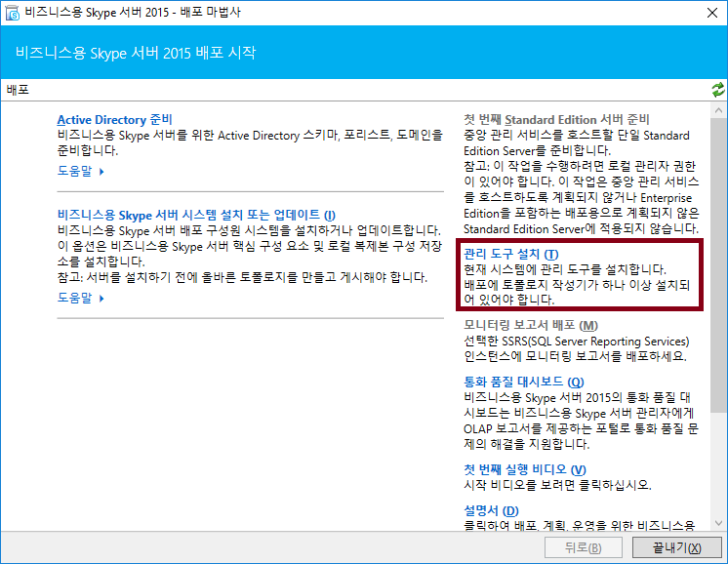This screenshot has height=564, width=728.
Task: Close the deployment wizard window
Action: coord(712,13)
